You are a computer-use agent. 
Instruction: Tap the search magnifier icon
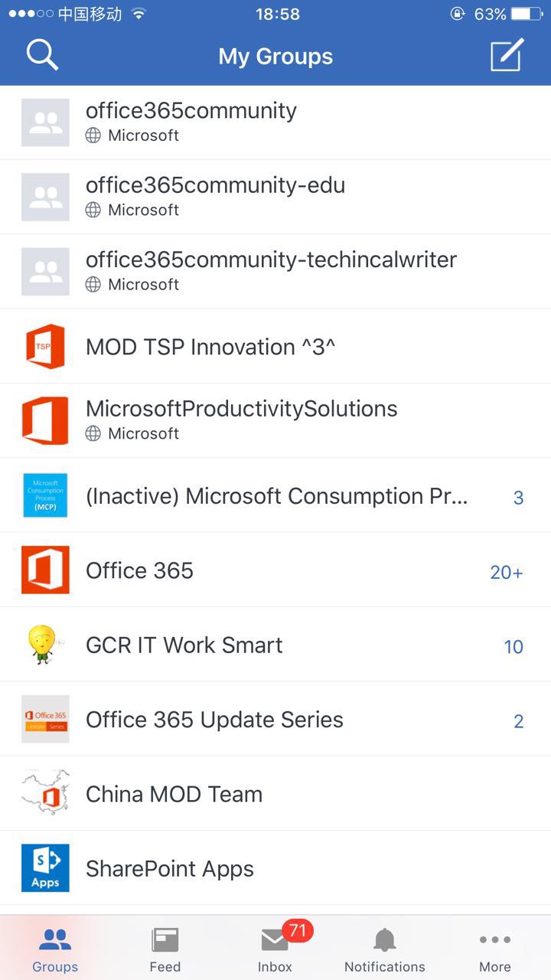(42, 55)
